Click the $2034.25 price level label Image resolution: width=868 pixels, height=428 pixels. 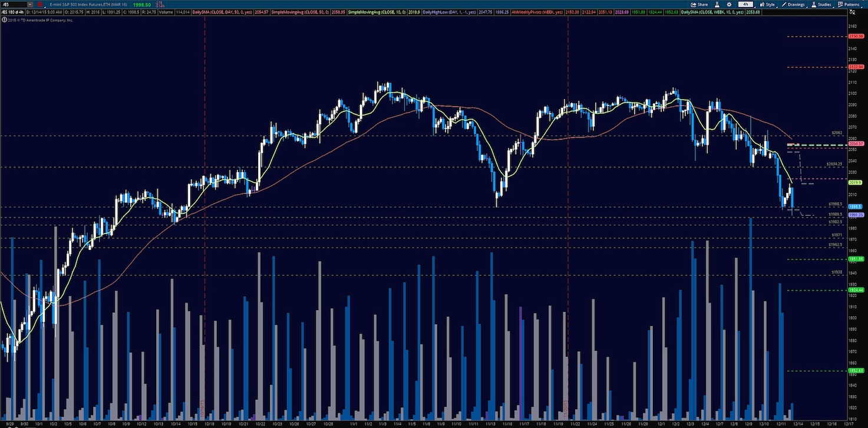(x=835, y=163)
